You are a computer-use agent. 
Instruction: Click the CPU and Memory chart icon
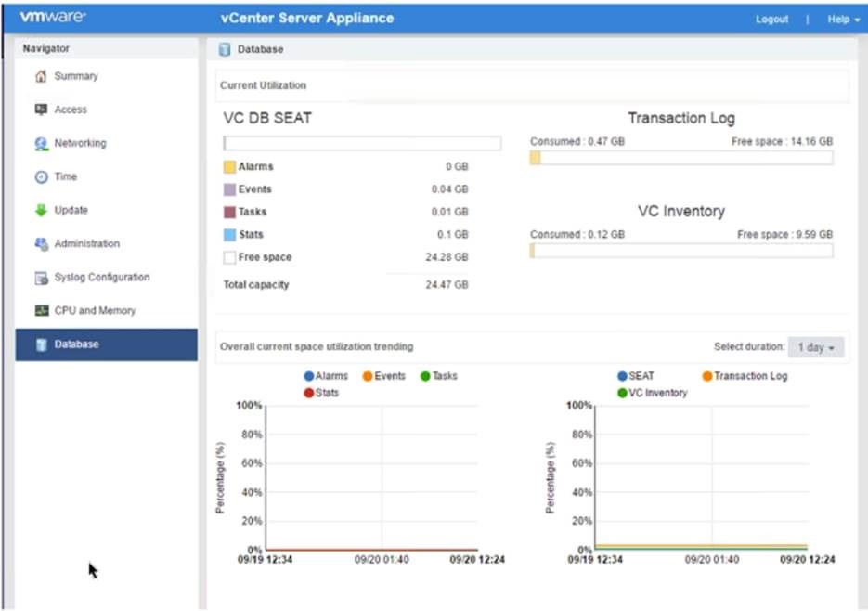(41, 311)
